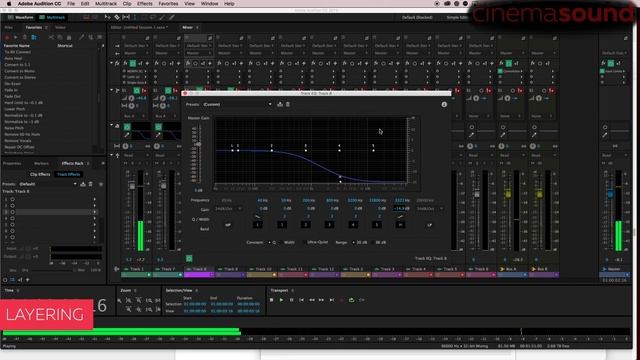Adjust the EQ Master Gain slider

(x=198, y=144)
